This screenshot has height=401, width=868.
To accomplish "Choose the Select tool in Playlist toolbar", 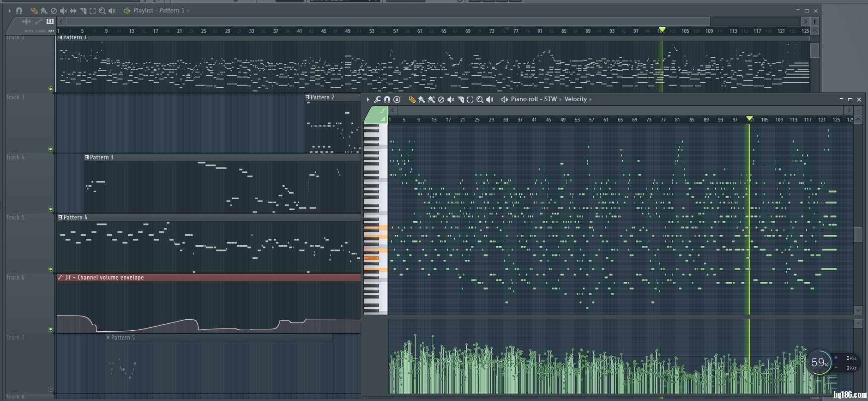I will (92, 11).
